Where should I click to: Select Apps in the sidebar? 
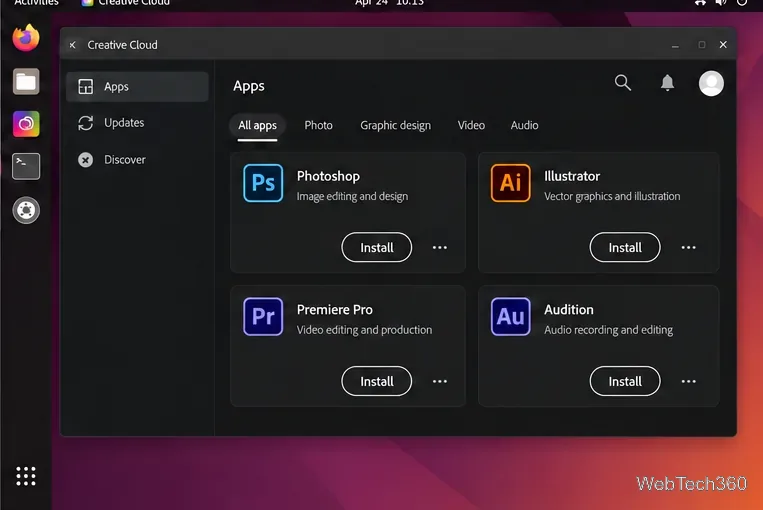(137, 87)
